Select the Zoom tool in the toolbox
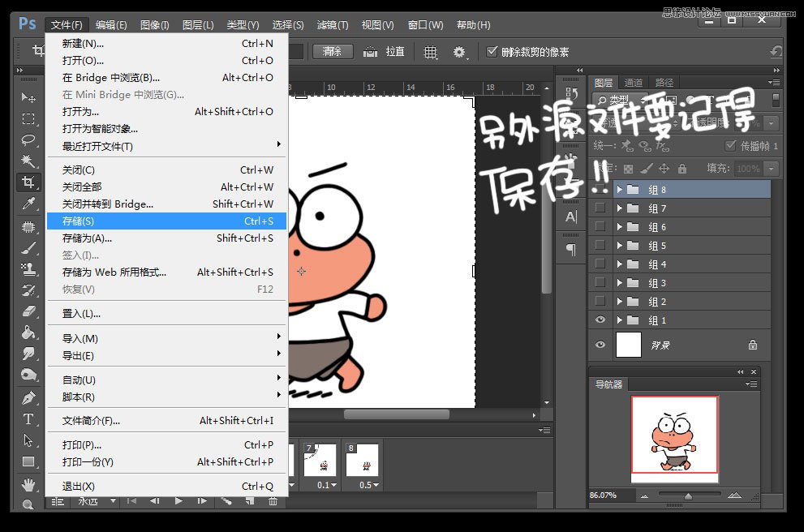This screenshot has height=532, width=804. point(28,504)
